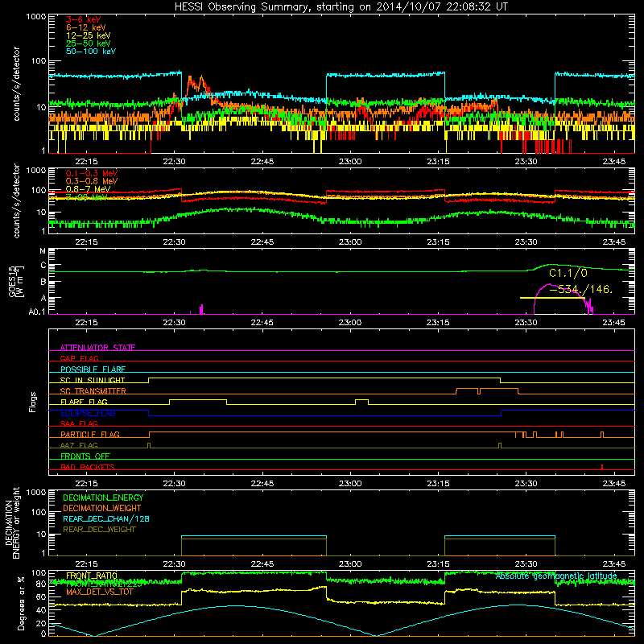Select the 6-12 keV legend label
The image size is (644, 644).
point(86,27)
